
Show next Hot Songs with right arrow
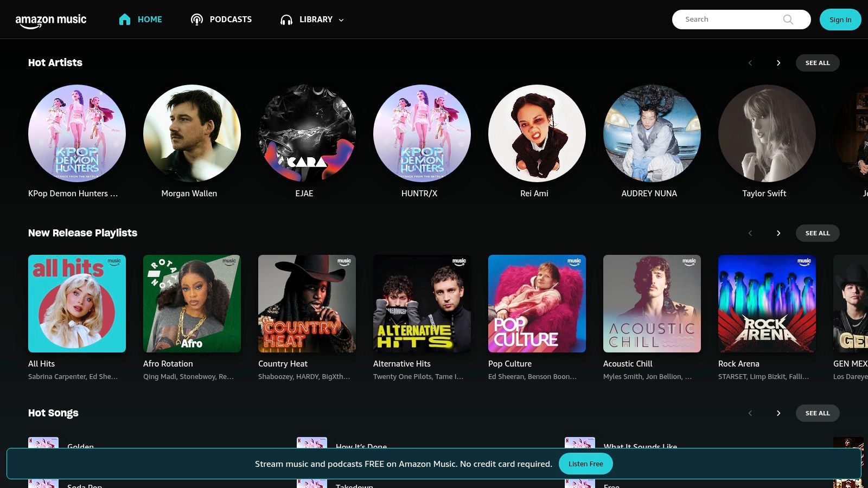click(778, 413)
